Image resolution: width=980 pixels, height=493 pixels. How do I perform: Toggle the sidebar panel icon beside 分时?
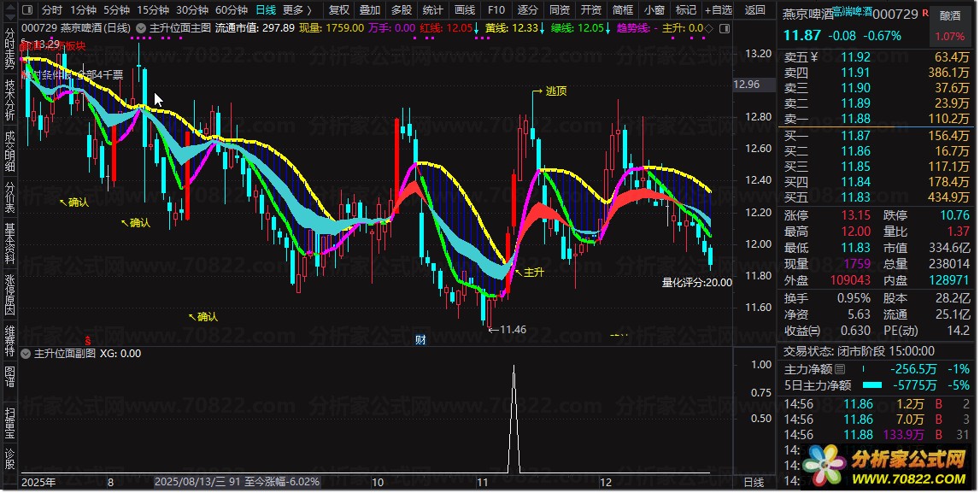coord(27,10)
